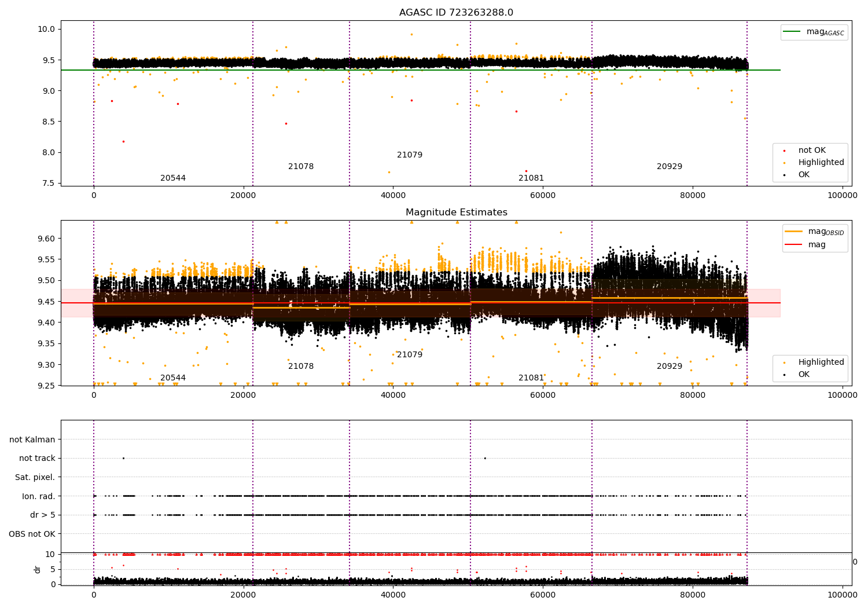Select x-axis tick 100000 in the AGASC ID plot
The height and width of the screenshot is (608, 868).
(x=843, y=195)
